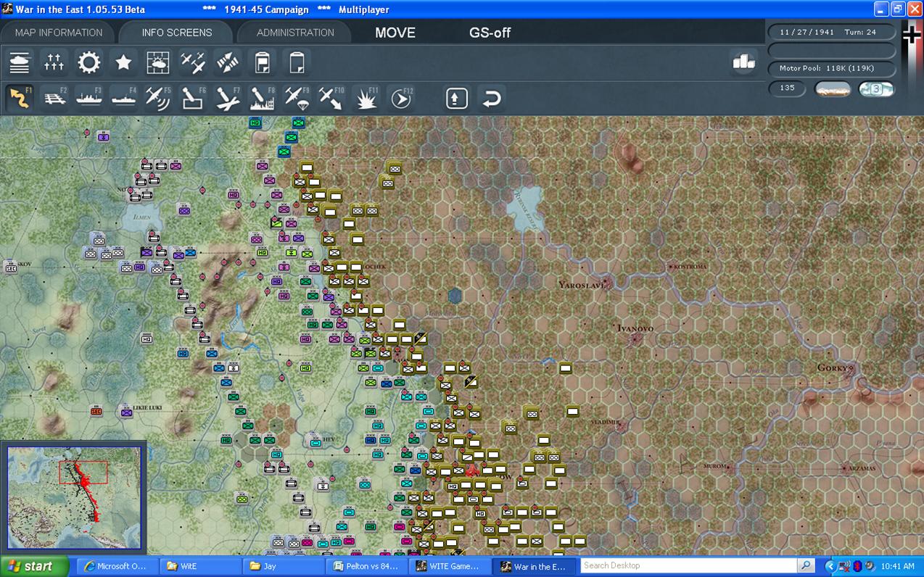Viewport: 924px width, 577px height.
Task: Click the GS-off status label
Action: tap(490, 33)
